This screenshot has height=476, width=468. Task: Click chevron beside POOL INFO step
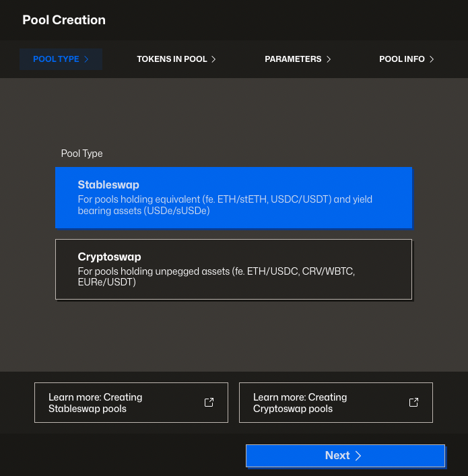coord(432,59)
